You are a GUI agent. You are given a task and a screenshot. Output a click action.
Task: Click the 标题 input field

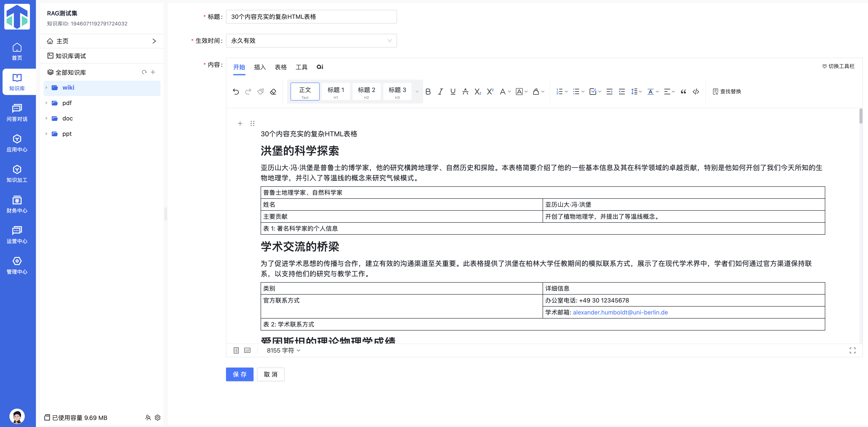pos(311,16)
